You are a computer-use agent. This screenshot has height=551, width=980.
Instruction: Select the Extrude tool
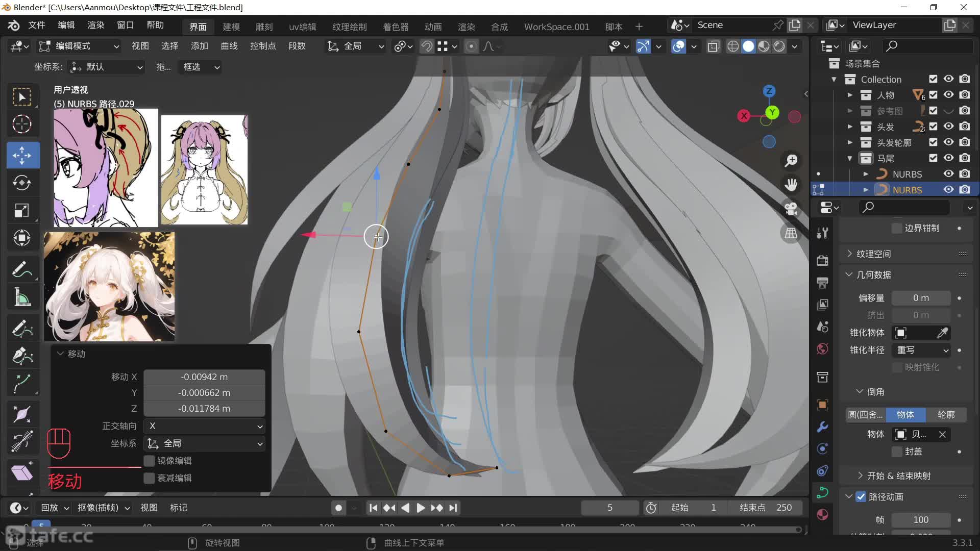[22, 384]
